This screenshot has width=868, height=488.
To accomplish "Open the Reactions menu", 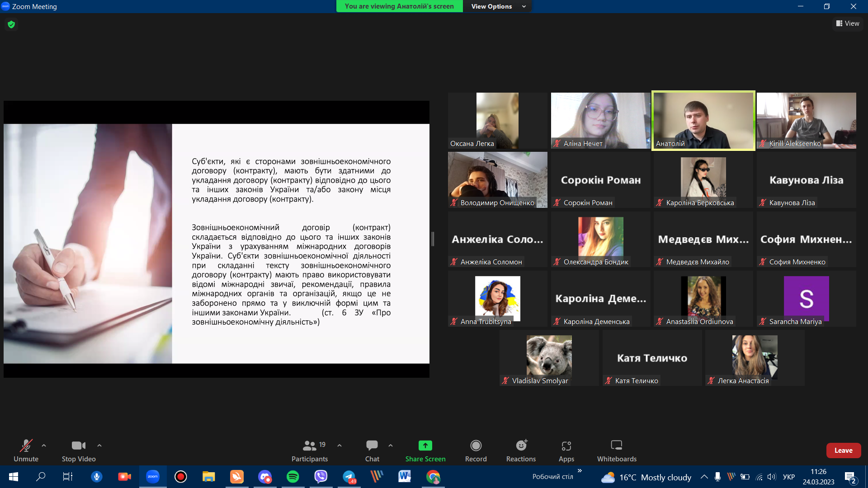I will click(x=521, y=450).
